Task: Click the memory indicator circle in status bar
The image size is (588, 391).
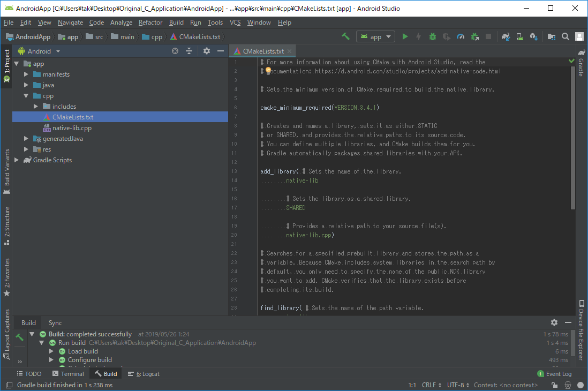Action: point(581,385)
